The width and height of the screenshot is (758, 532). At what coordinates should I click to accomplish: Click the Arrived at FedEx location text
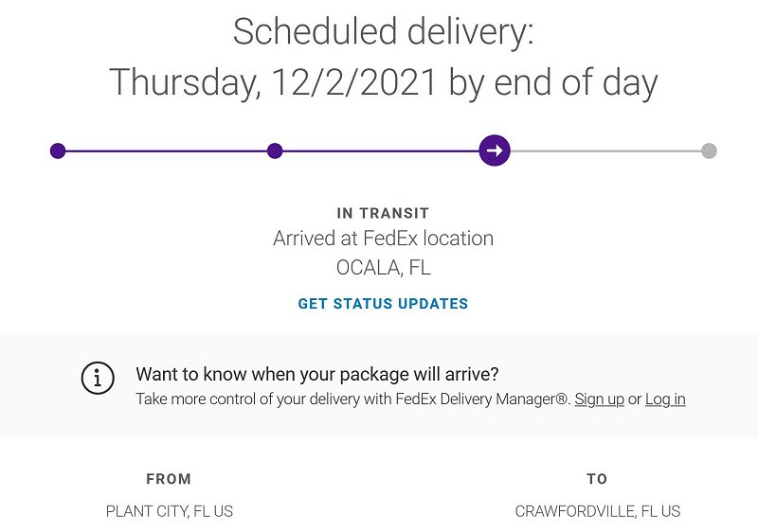pyautogui.click(x=383, y=239)
